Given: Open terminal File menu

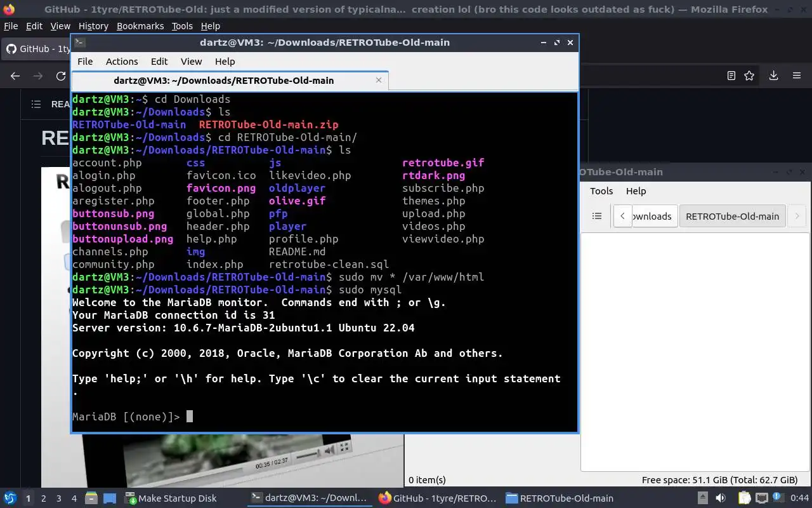Looking at the screenshot, I should pyautogui.click(x=85, y=62).
